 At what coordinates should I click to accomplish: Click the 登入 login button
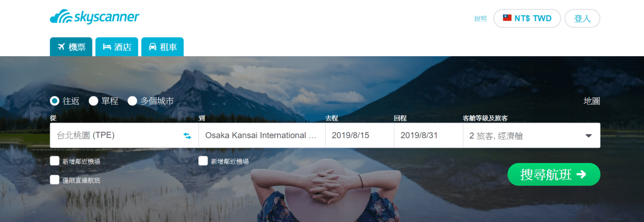582,18
